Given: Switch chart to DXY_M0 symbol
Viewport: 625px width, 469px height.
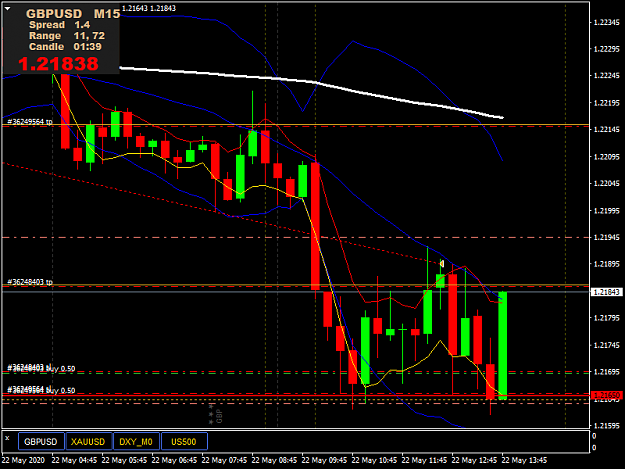Looking at the screenshot, I should point(136,442).
